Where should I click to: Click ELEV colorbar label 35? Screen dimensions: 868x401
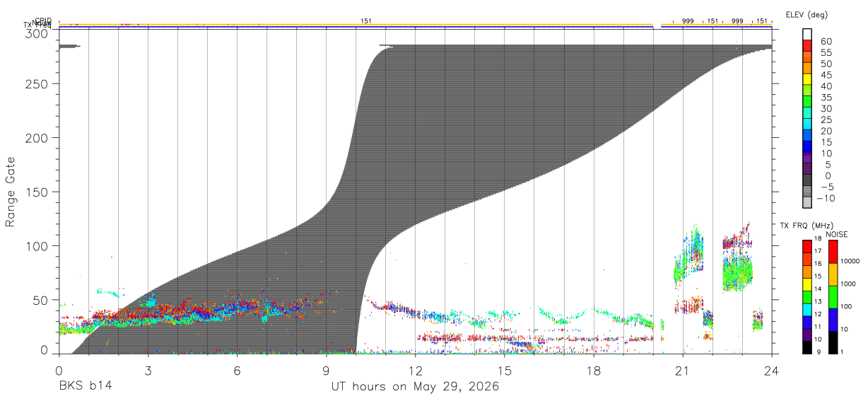(x=827, y=98)
